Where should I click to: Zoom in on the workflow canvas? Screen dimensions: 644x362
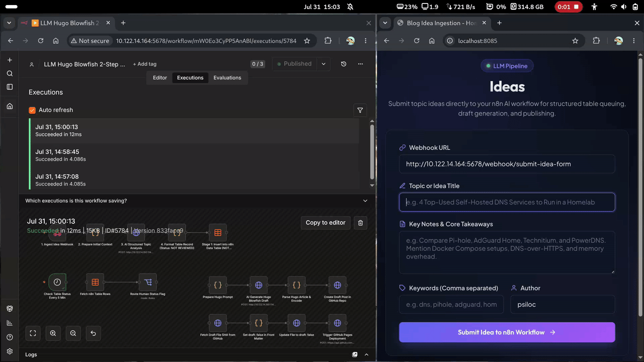53,333
